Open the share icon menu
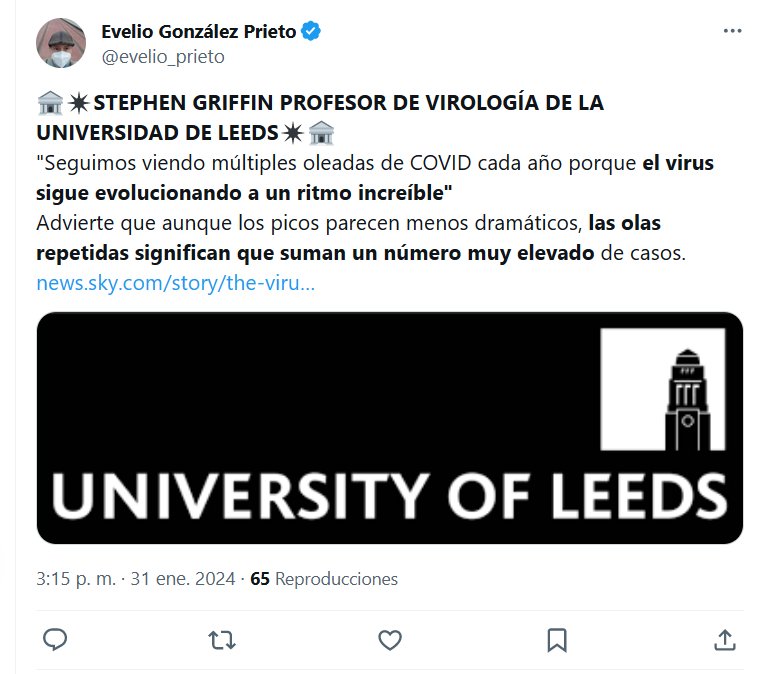 point(724,639)
